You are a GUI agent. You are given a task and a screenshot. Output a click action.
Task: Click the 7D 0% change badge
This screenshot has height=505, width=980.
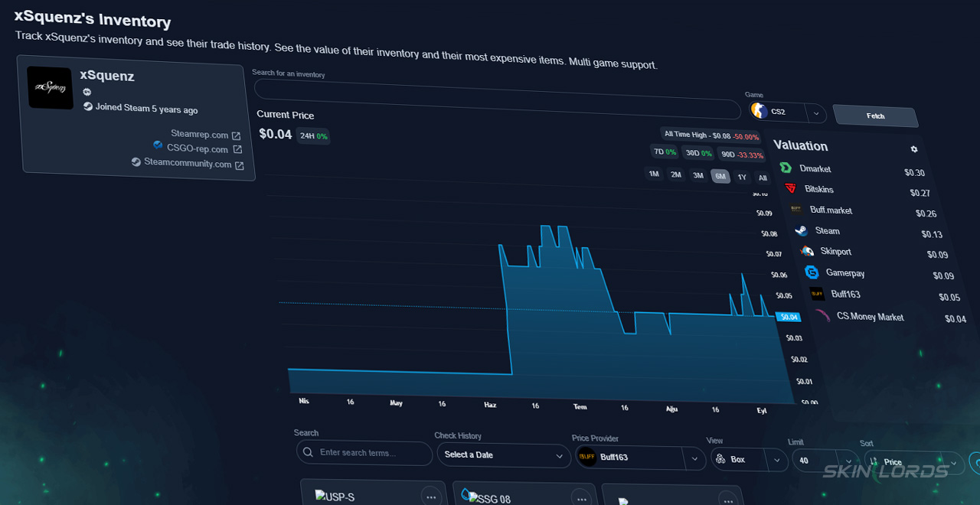[665, 151]
